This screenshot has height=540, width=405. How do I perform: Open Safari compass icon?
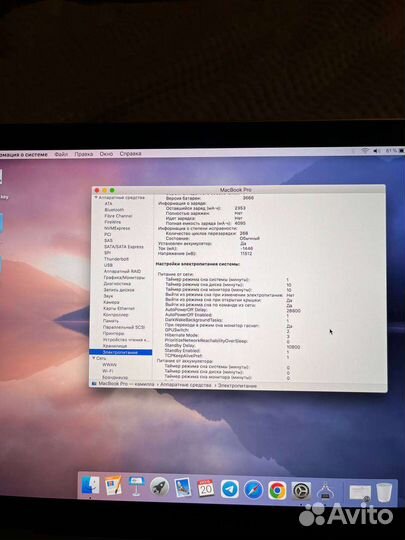tap(253, 490)
